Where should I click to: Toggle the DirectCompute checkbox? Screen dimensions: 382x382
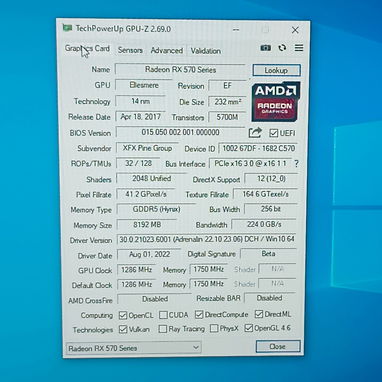199,314
